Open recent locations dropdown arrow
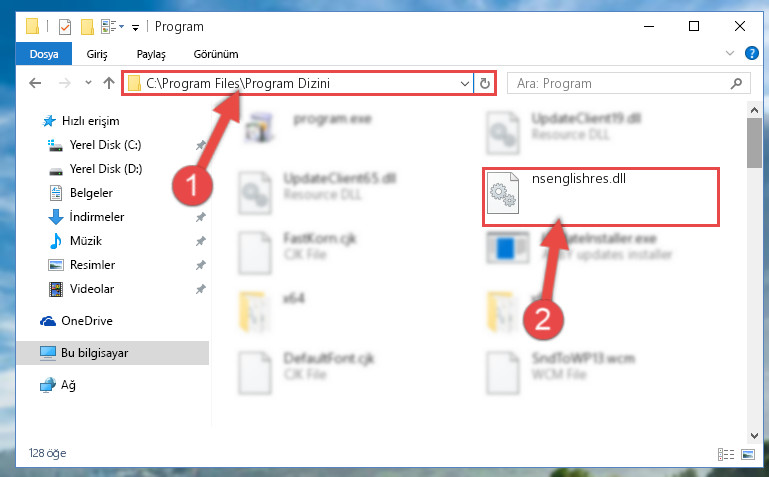The height and width of the screenshot is (477, 769). 88,83
